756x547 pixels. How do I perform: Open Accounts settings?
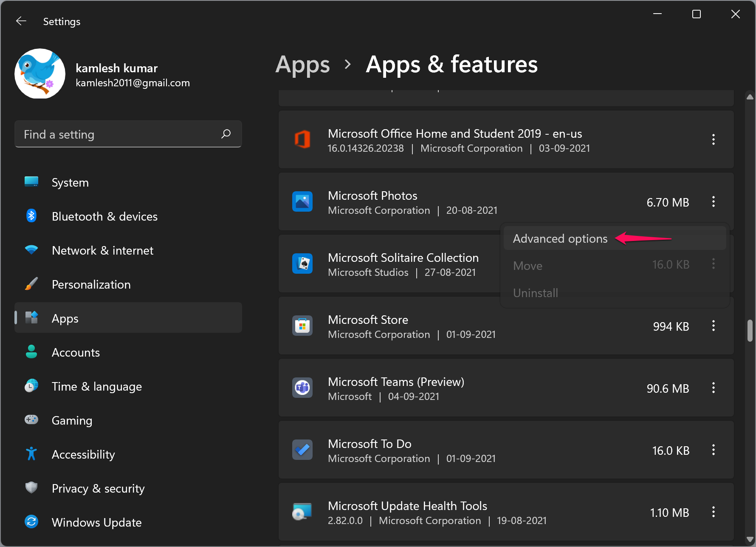tap(128, 352)
